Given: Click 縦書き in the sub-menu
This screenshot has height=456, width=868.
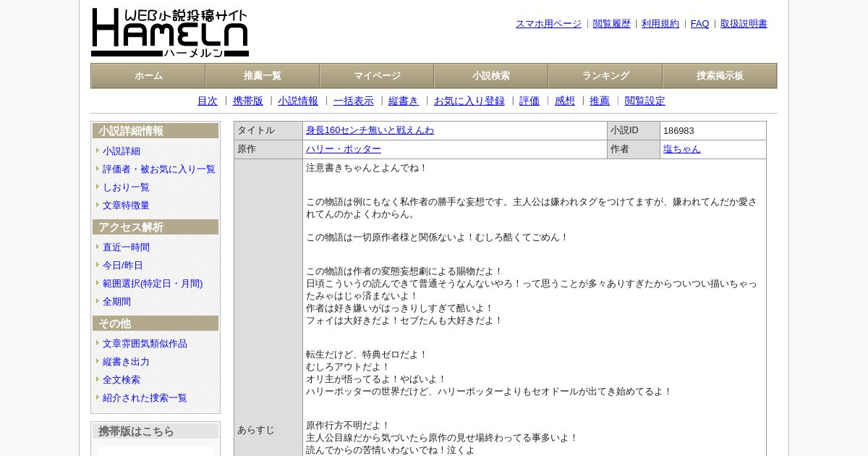Looking at the screenshot, I should [404, 101].
